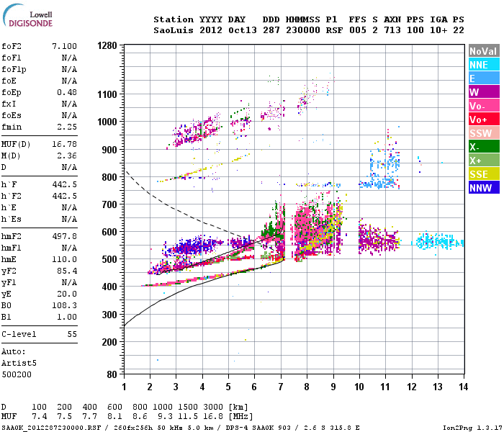Click the 800 height axis label

tap(109, 177)
